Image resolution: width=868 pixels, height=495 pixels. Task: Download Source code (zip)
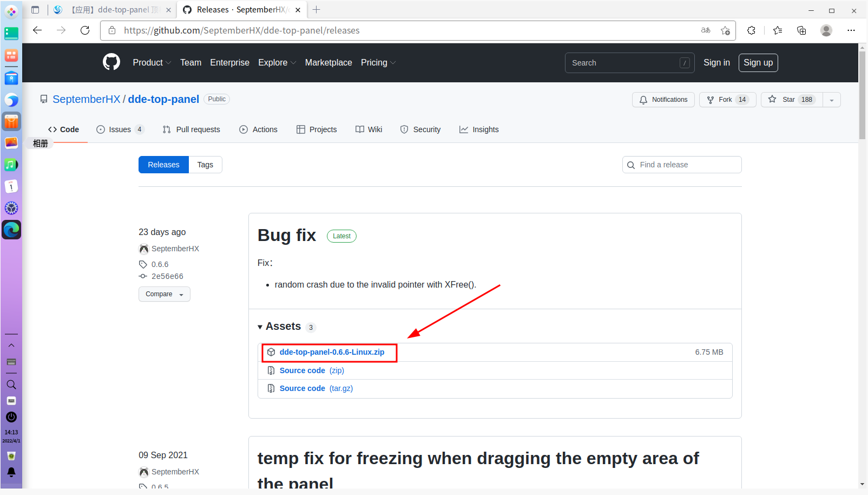click(312, 370)
